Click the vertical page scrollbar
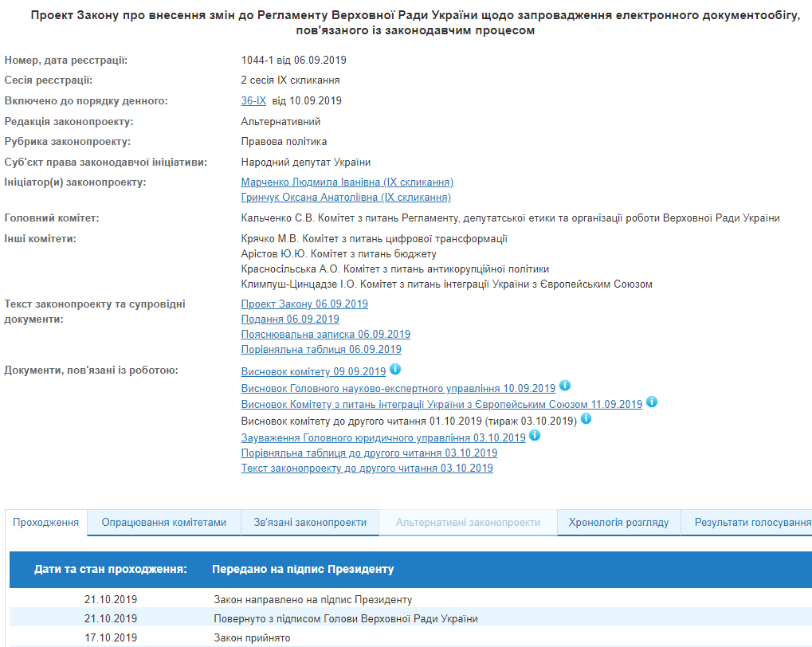Image resolution: width=812 pixels, height=647 pixels. (x=808, y=319)
